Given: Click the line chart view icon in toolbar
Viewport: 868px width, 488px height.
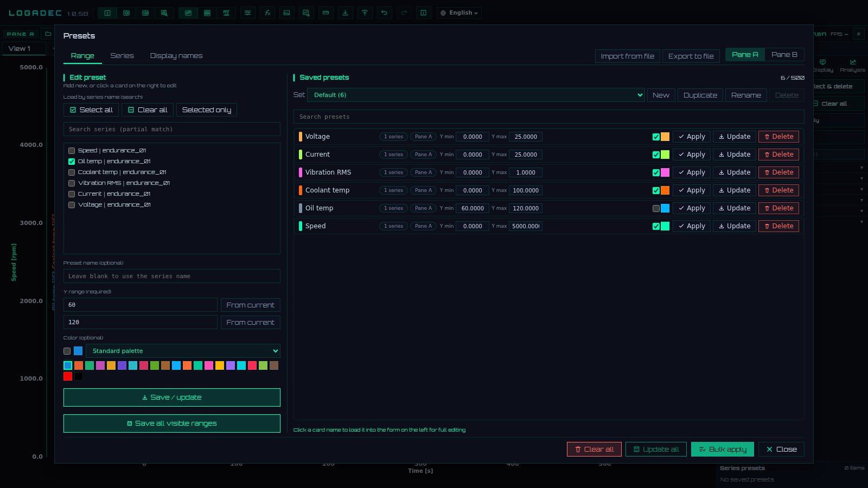Looking at the screenshot, I should point(188,13).
